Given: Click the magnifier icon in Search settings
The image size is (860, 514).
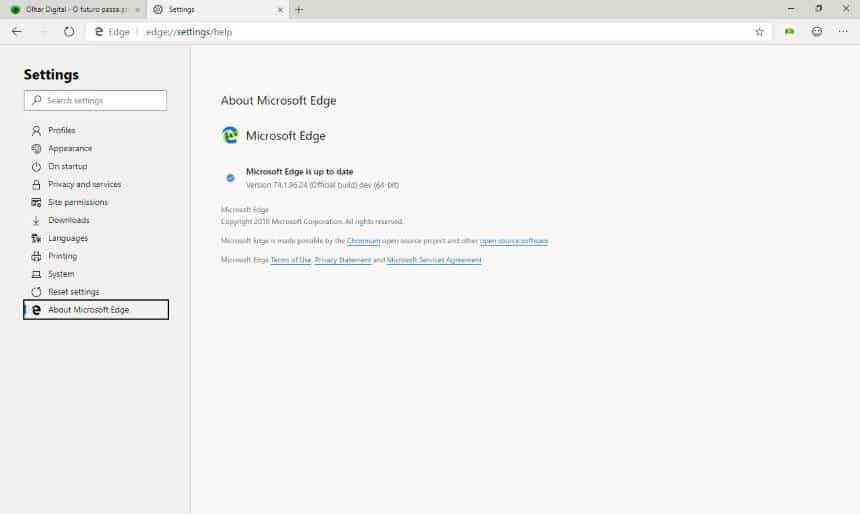Looking at the screenshot, I should click(x=37, y=100).
